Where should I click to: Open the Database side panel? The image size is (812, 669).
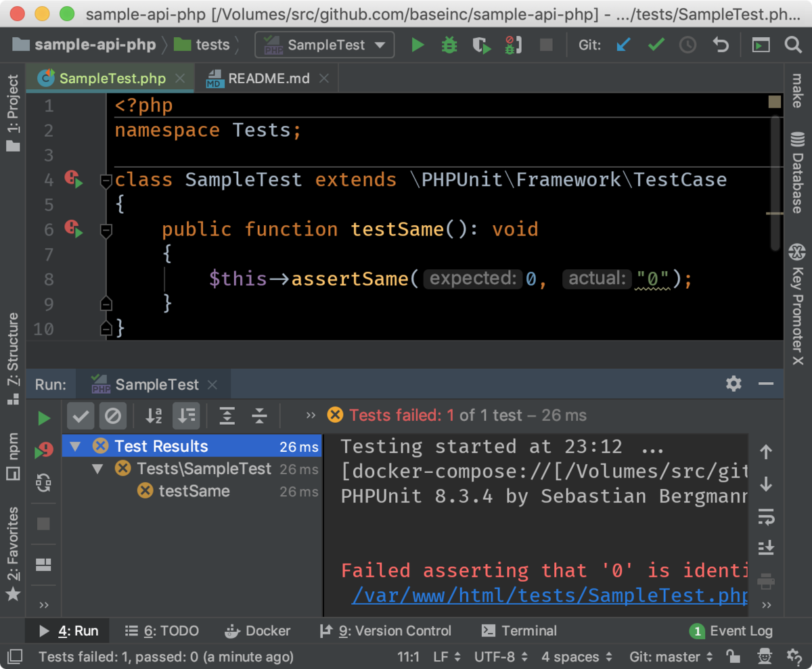coord(797,172)
